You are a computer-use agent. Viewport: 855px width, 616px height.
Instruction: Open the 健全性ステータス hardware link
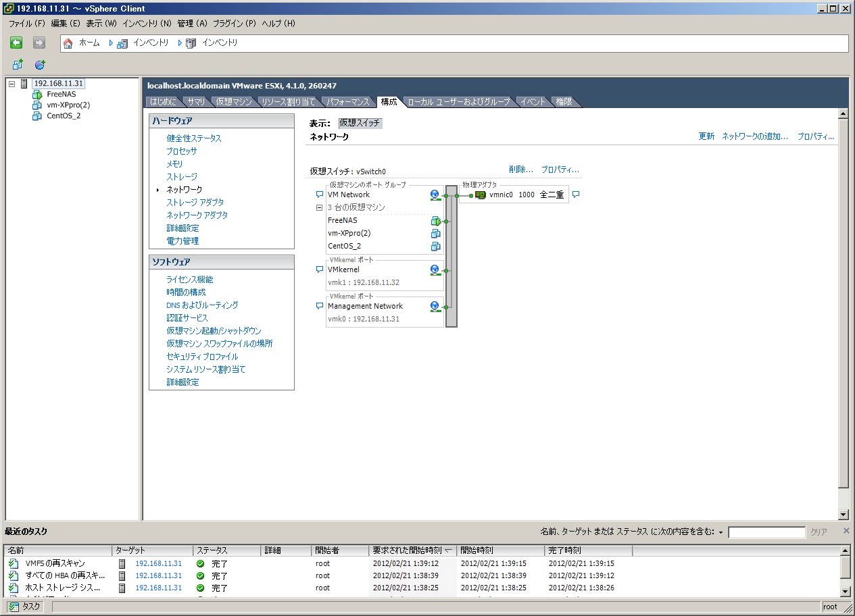(194, 138)
